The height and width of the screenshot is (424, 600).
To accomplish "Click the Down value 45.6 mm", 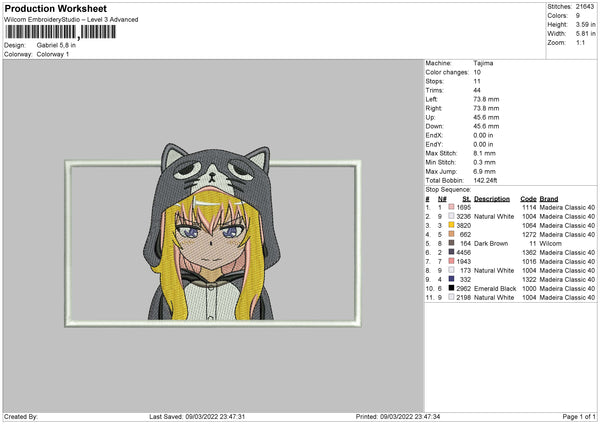I will tap(486, 126).
